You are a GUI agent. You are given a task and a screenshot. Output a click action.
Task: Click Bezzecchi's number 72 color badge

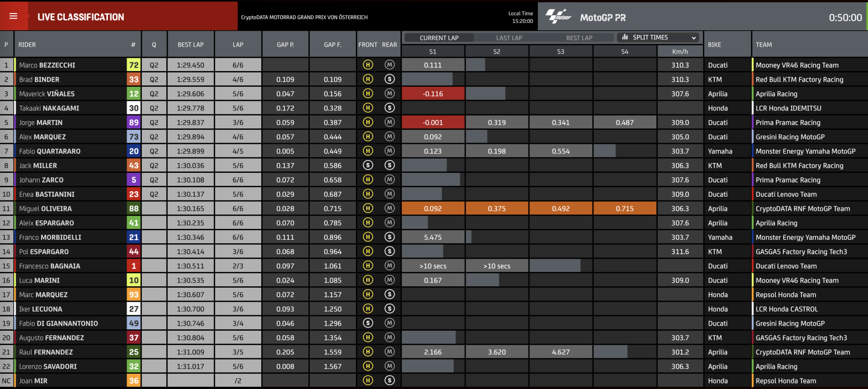coord(134,65)
